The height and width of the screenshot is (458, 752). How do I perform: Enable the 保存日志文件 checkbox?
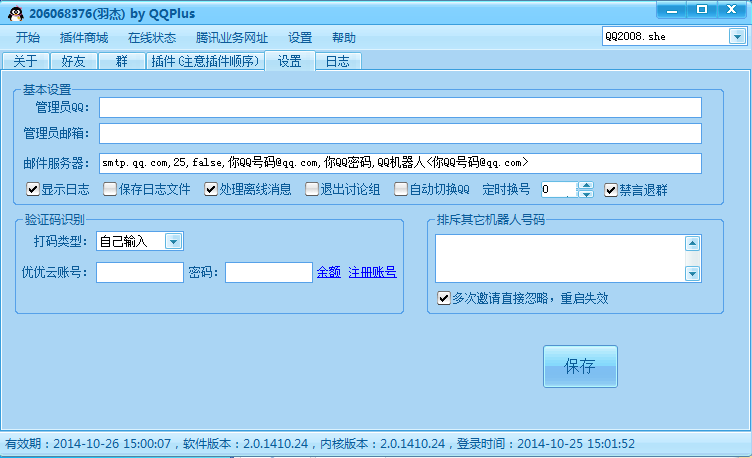110,189
